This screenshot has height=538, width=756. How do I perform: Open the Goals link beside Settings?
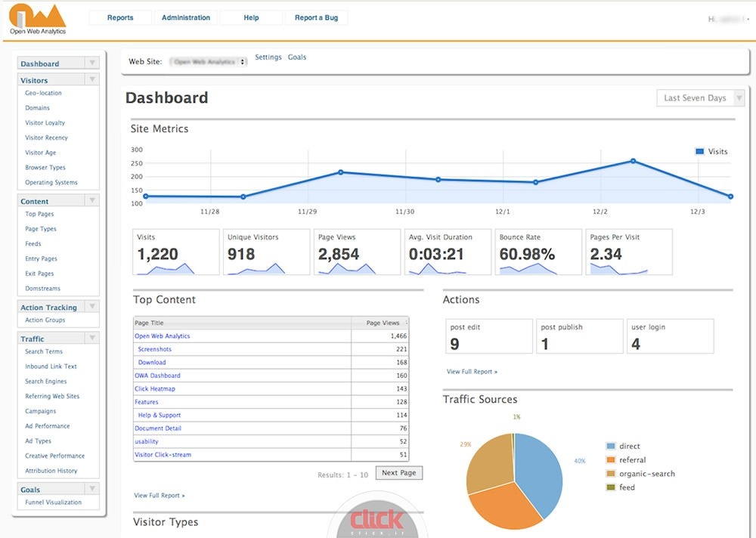tap(297, 57)
